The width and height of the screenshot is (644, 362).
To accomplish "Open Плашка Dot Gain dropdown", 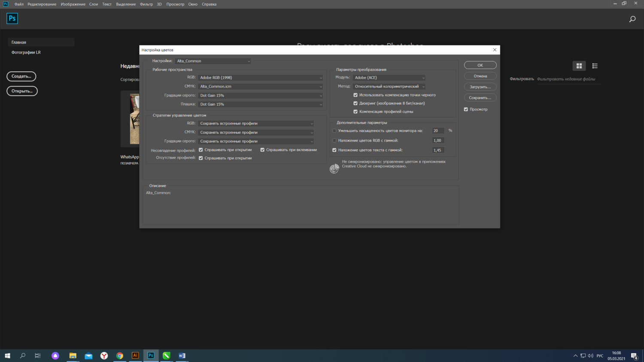I will (260, 104).
